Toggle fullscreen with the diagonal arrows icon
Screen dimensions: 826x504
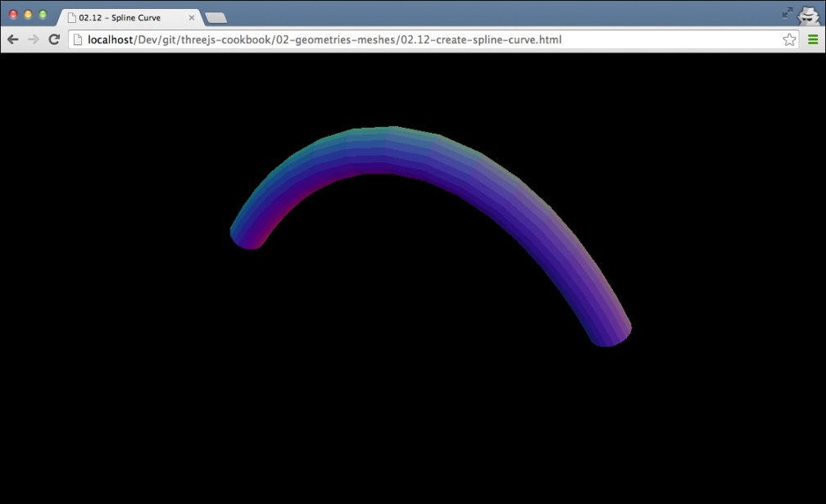(x=787, y=12)
